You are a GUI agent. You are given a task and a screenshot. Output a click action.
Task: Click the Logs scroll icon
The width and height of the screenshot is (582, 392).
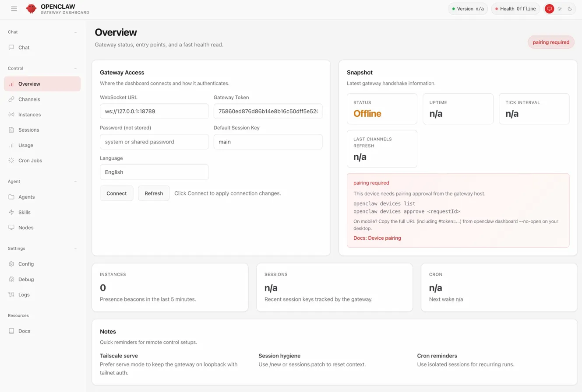(x=11, y=294)
